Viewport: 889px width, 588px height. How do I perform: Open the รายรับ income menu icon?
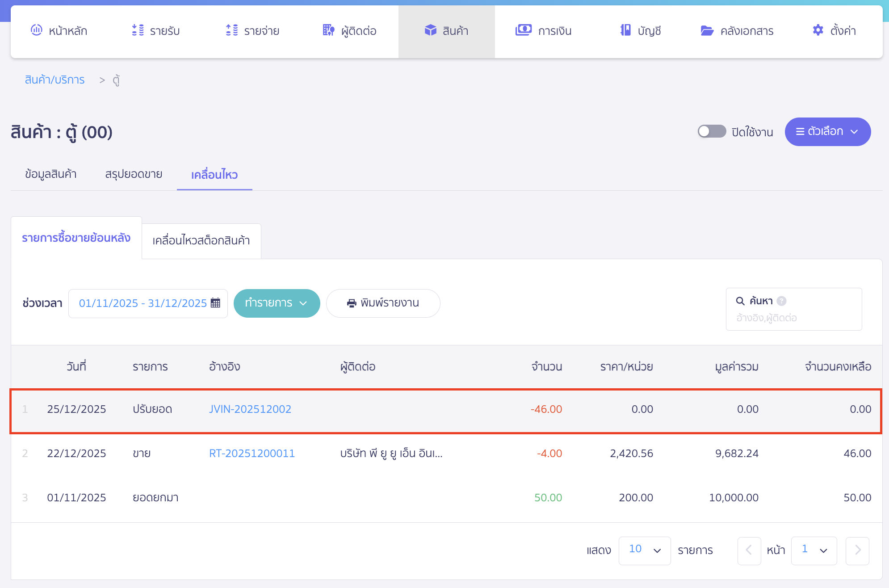(x=138, y=30)
